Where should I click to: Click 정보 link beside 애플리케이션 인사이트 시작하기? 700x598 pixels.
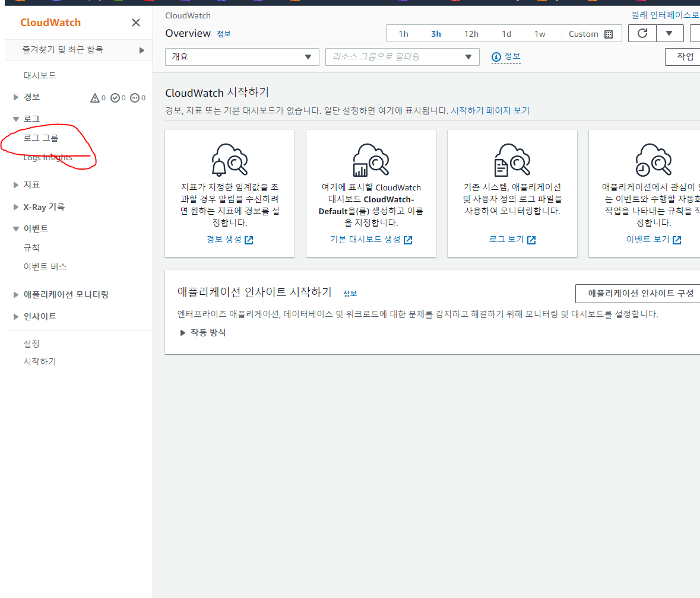(350, 294)
